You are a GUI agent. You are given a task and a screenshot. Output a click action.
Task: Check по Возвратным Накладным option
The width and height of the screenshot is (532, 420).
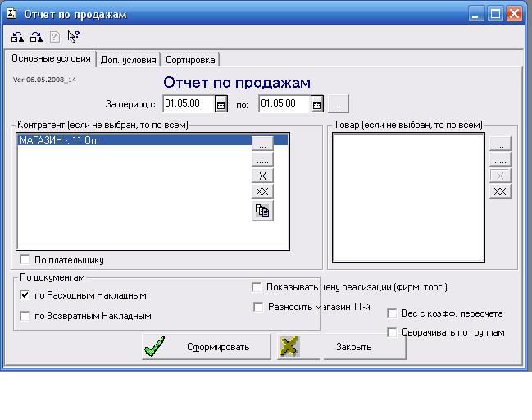(25, 316)
